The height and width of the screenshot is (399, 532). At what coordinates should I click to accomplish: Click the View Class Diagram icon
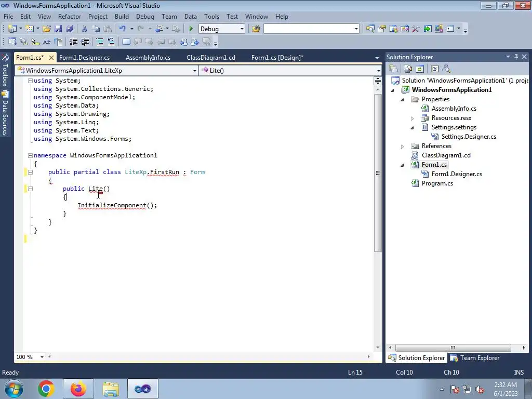pyautogui.click(x=446, y=69)
